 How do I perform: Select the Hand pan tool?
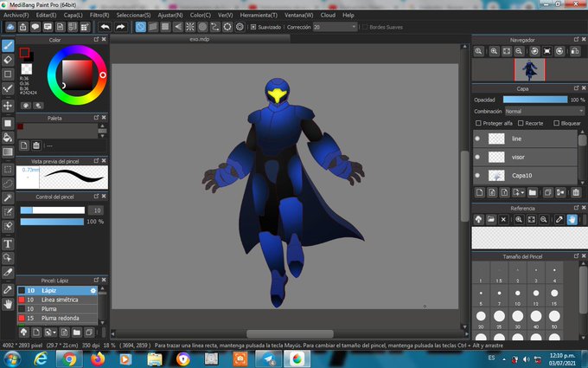[x=8, y=303]
